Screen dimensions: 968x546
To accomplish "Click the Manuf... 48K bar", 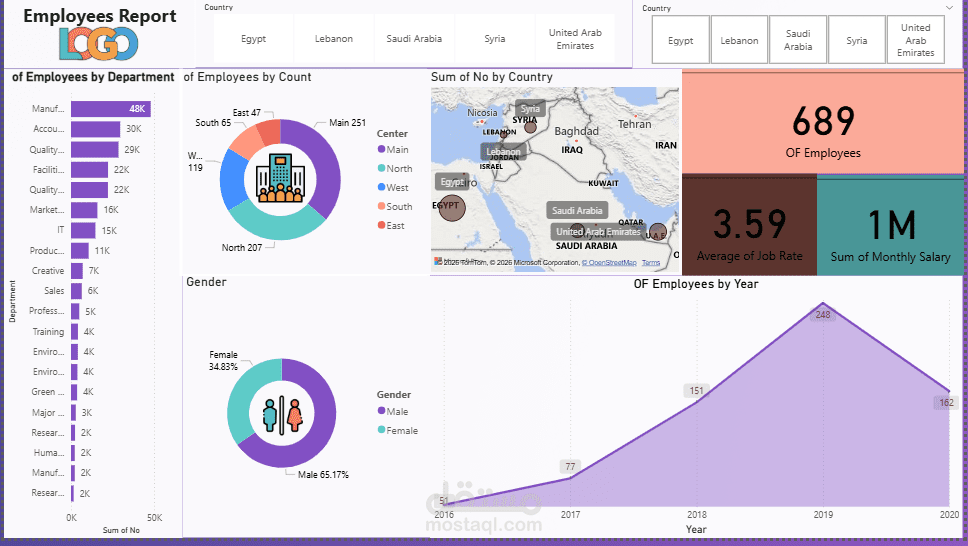I will click(111, 109).
